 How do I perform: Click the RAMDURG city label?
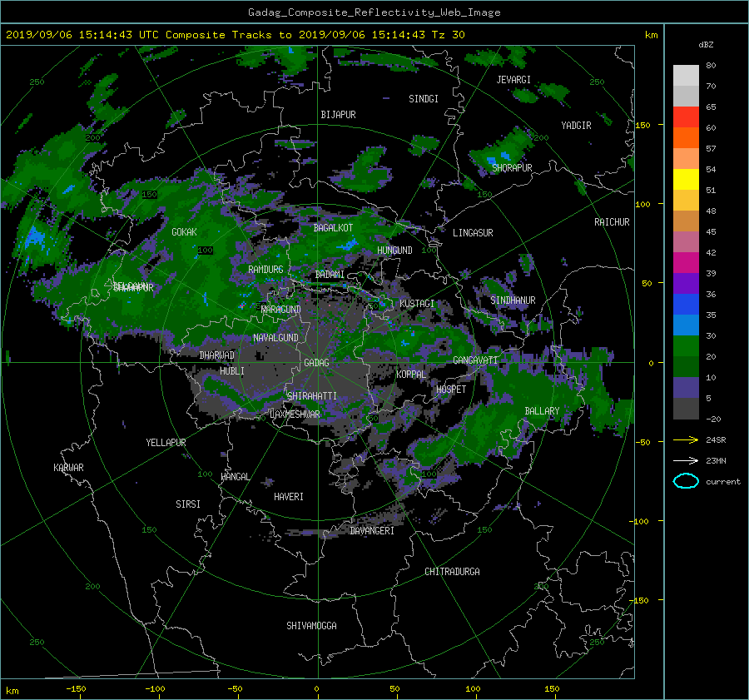coord(265,270)
